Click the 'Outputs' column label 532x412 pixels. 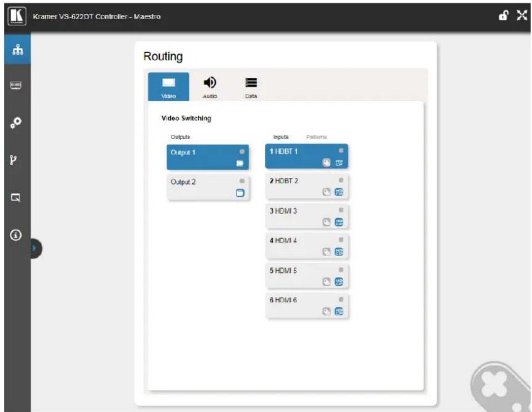180,137
